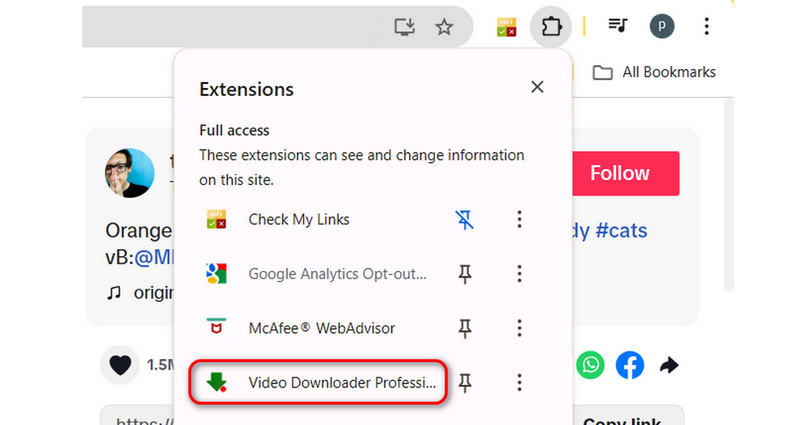This screenshot has height=425, width=800.
Task: Open the profile avatar labeled p
Action: 662,26
